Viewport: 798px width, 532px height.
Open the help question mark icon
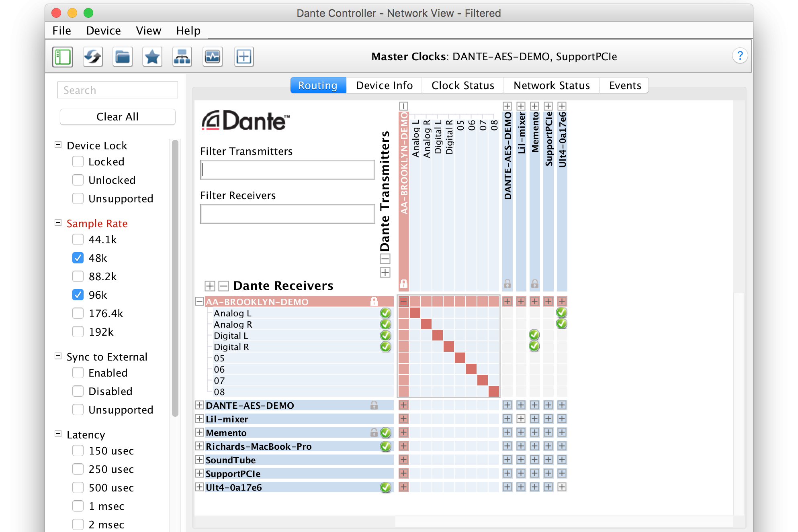pyautogui.click(x=740, y=56)
